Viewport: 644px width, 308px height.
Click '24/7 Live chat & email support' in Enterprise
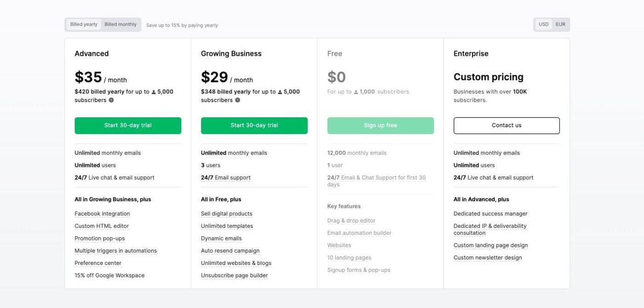494,178
